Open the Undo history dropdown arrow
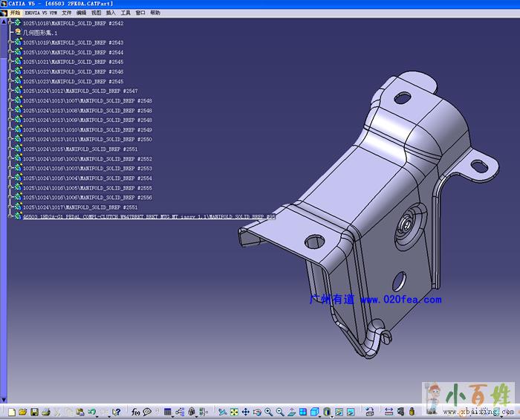The width and height of the screenshot is (520, 420). (x=97, y=416)
